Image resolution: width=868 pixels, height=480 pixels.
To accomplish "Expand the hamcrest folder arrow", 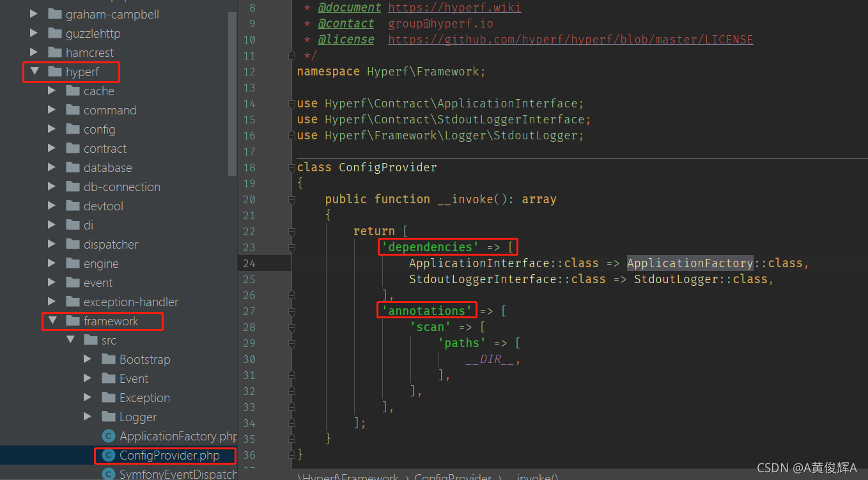I will pyautogui.click(x=34, y=52).
